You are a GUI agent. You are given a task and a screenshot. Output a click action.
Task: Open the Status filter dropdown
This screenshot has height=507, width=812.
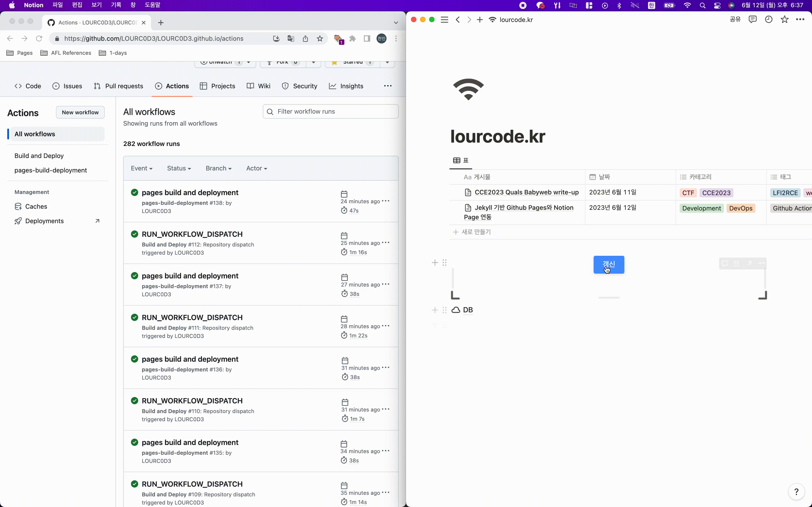click(x=179, y=168)
